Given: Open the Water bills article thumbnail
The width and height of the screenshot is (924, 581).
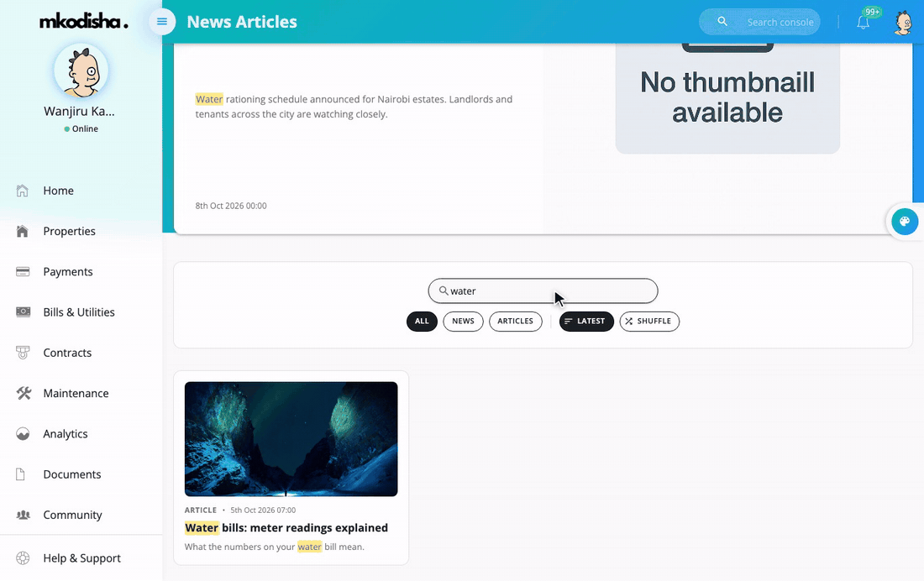Looking at the screenshot, I should coord(291,439).
